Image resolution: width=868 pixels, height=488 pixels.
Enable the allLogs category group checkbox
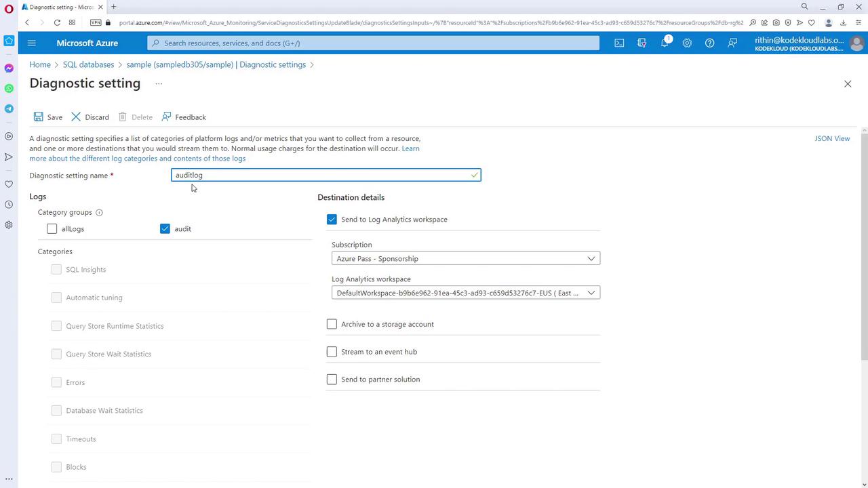pyautogui.click(x=52, y=229)
